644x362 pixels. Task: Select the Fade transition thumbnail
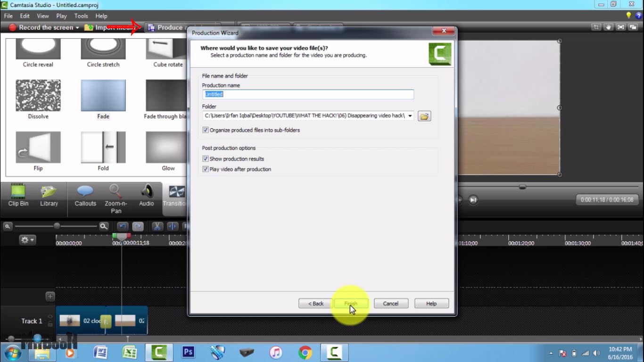103,95
